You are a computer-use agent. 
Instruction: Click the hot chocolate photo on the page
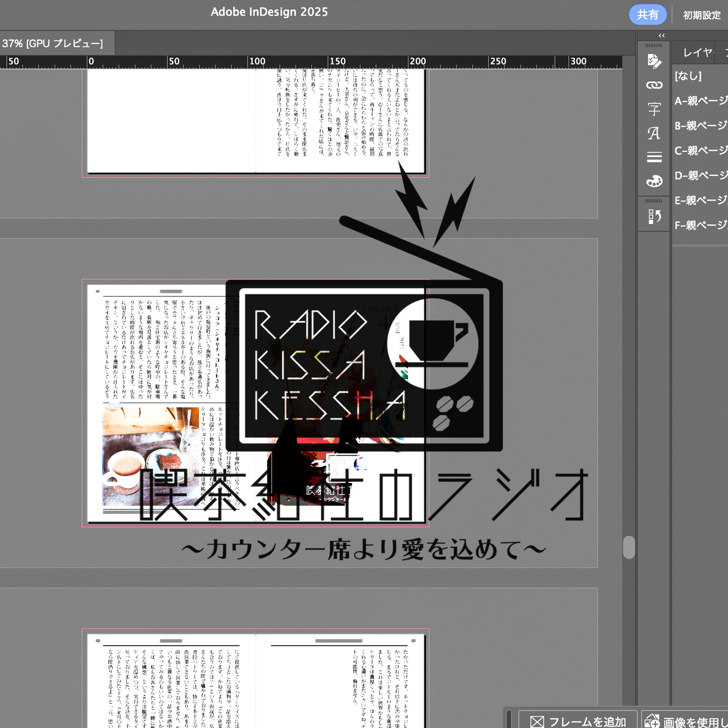pyautogui.click(x=151, y=457)
